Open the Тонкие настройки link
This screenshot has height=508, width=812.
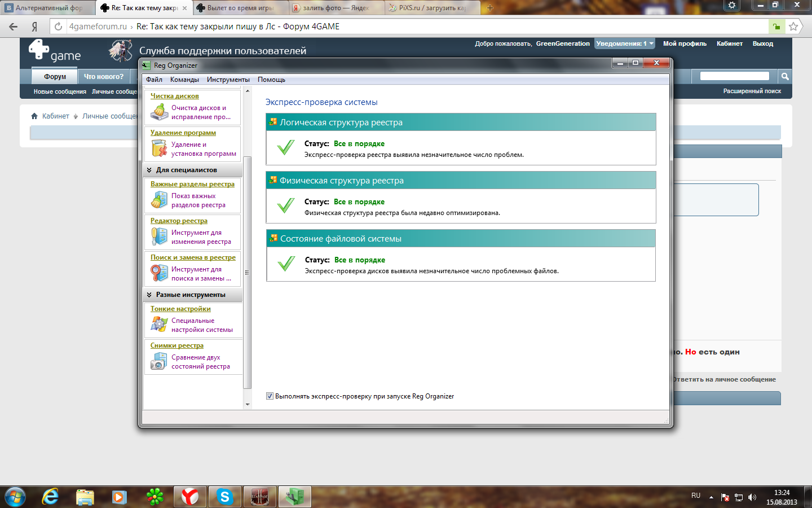pos(180,309)
